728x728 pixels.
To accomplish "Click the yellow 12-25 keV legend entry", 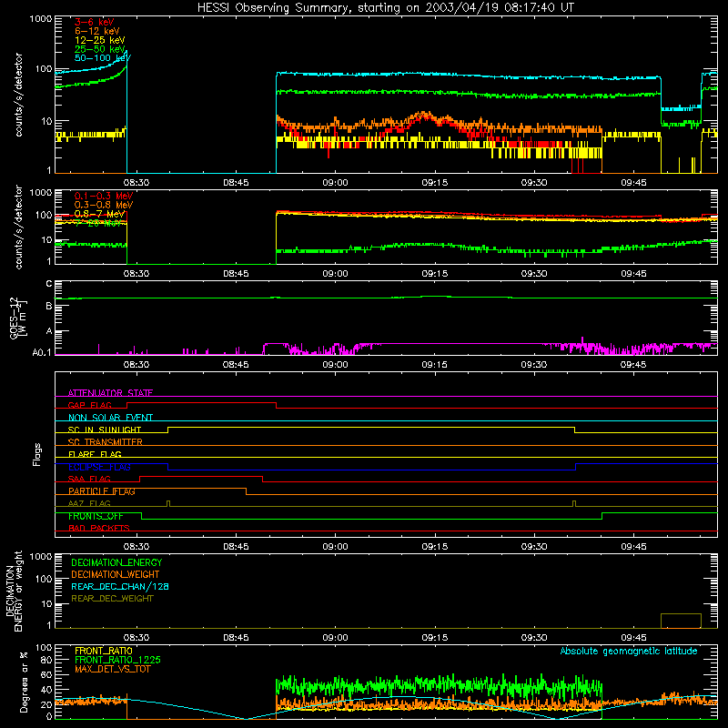I will (100, 40).
